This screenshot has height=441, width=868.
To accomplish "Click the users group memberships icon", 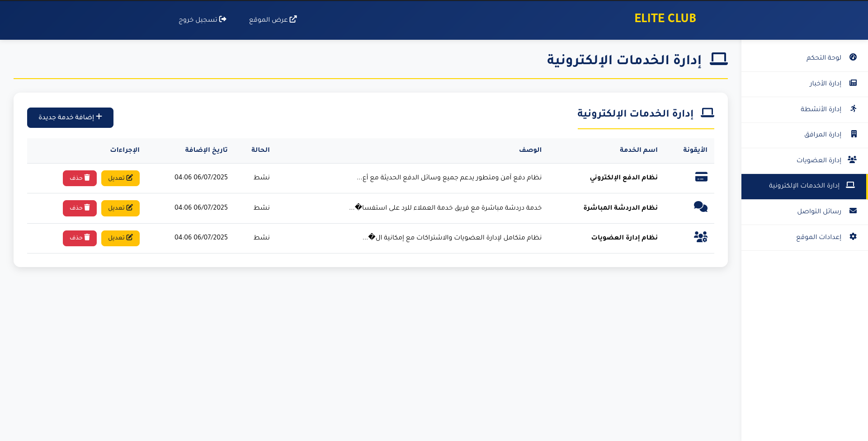I will (852, 160).
